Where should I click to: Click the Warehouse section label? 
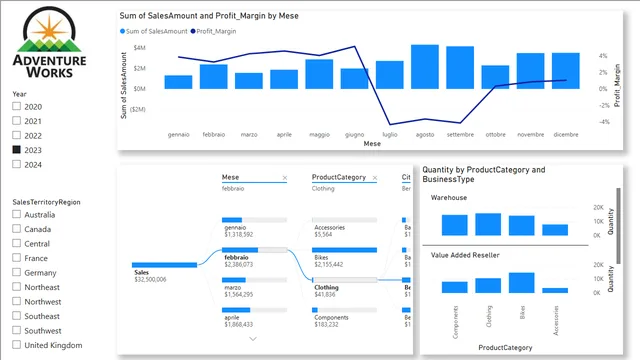point(449,198)
